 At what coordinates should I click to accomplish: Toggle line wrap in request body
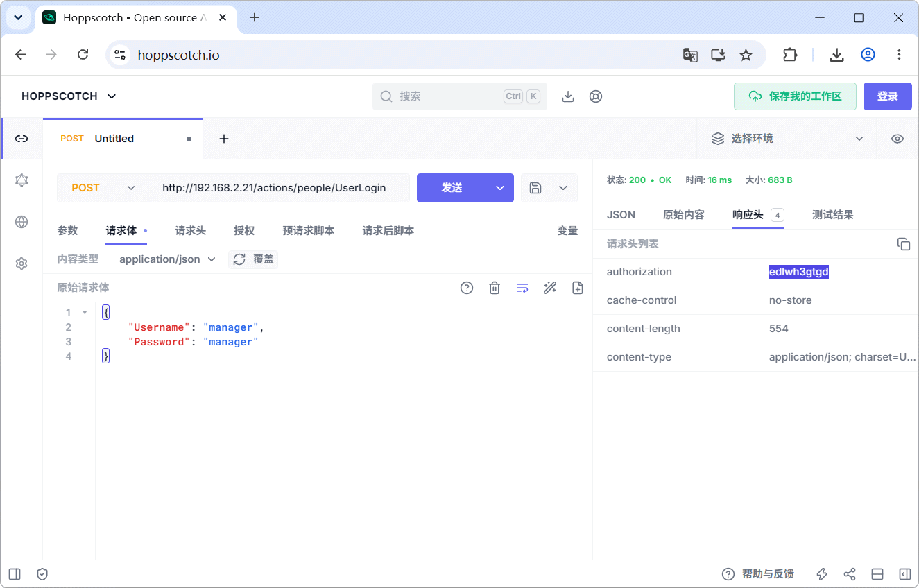522,288
